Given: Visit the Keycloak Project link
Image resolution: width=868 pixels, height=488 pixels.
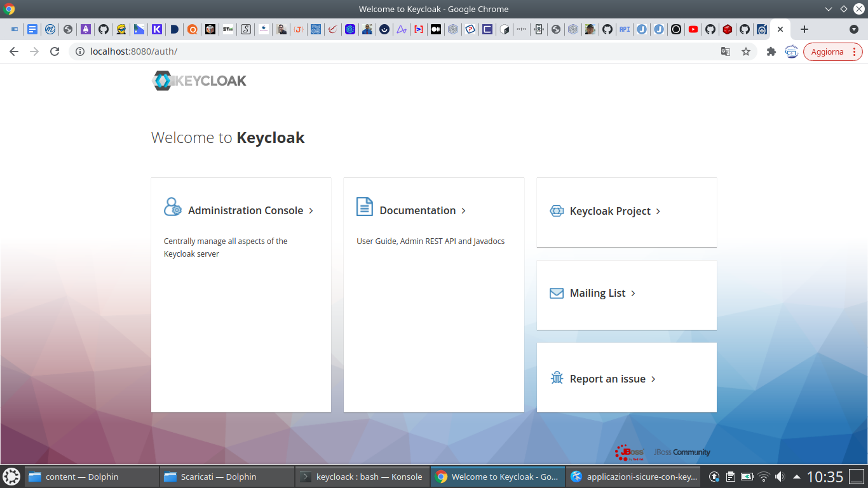Looking at the screenshot, I should [x=610, y=211].
